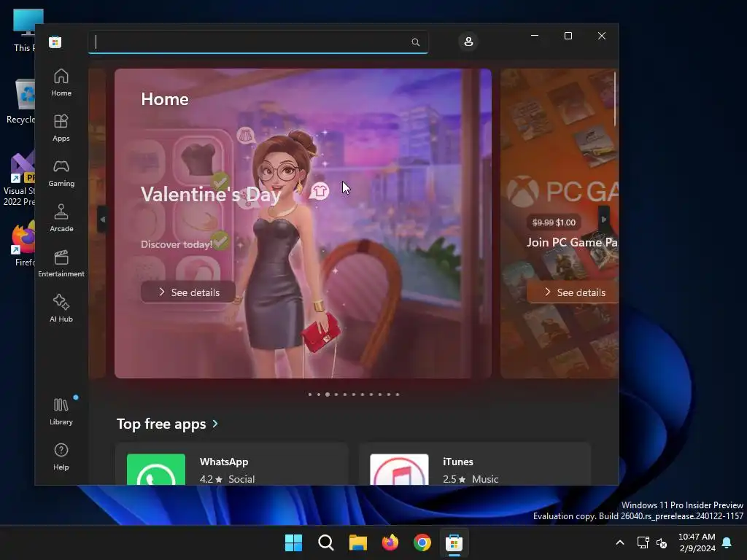
Task: Open the muted volume tray icon
Action: click(662, 542)
